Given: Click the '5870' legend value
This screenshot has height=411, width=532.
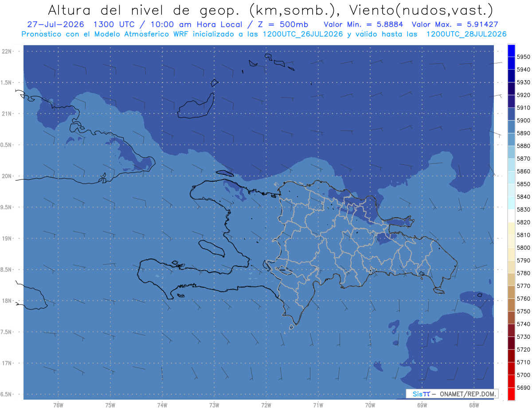Looking at the screenshot, I should coord(524,159).
